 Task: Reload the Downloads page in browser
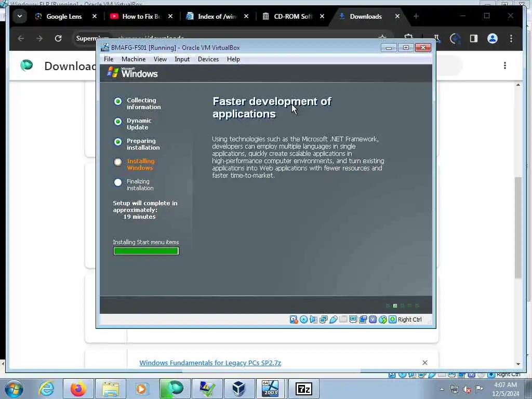pos(58,38)
